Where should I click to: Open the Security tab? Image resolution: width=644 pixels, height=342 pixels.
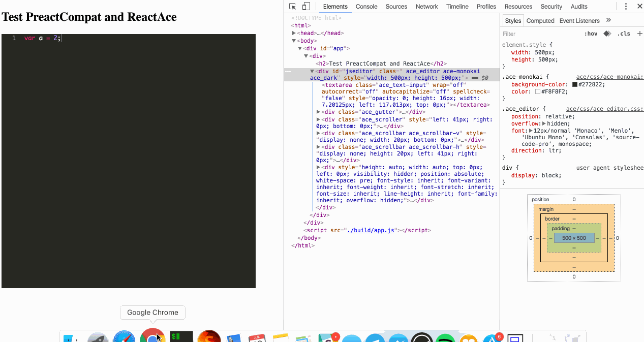[551, 7]
